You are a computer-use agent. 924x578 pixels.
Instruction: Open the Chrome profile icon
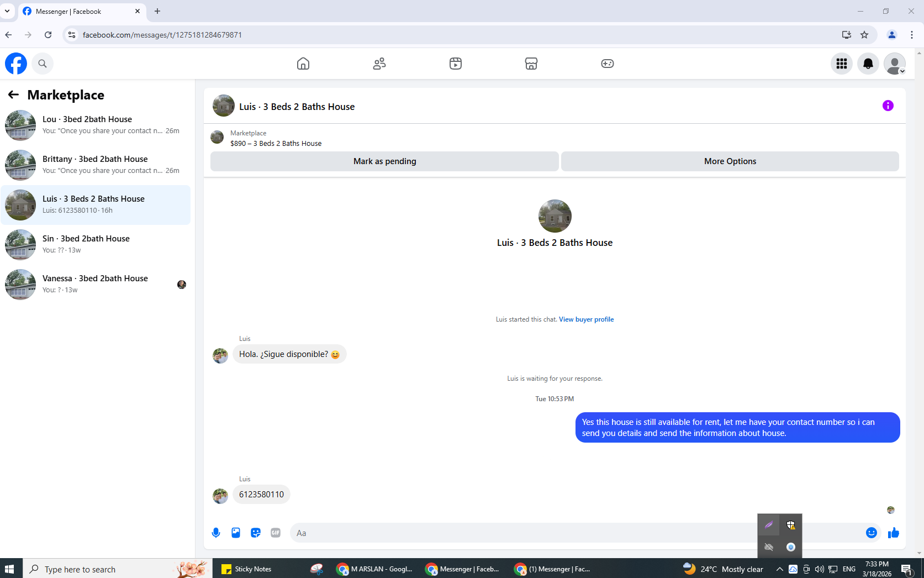(x=892, y=35)
